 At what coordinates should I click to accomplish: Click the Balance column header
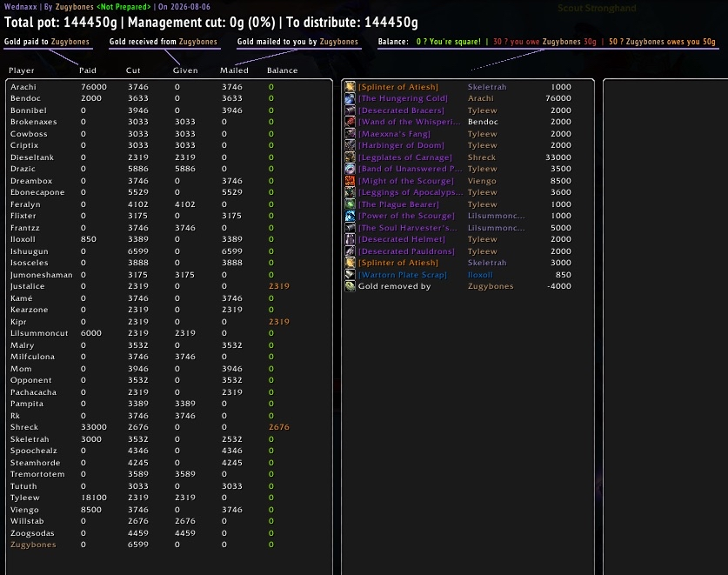(283, 70)
